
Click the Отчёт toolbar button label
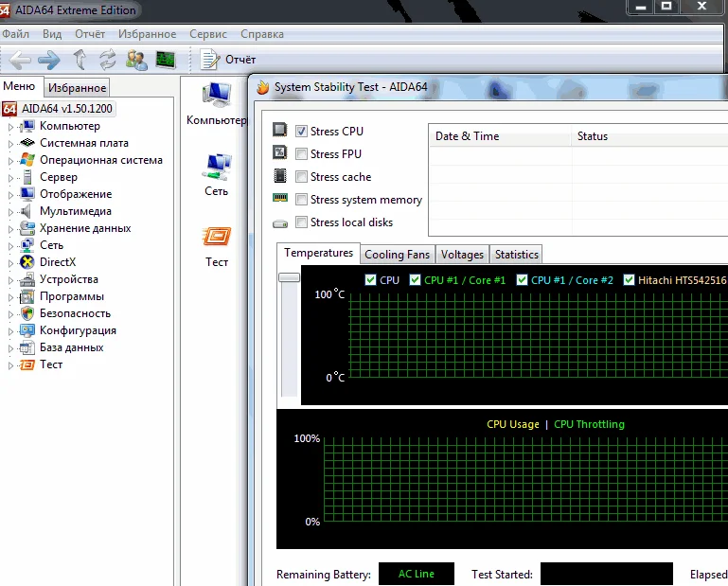[x=240, y=60]
